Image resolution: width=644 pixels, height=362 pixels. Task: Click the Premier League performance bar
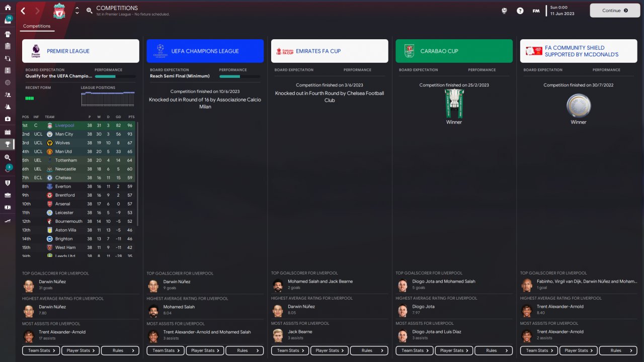[x=115, y=76]
